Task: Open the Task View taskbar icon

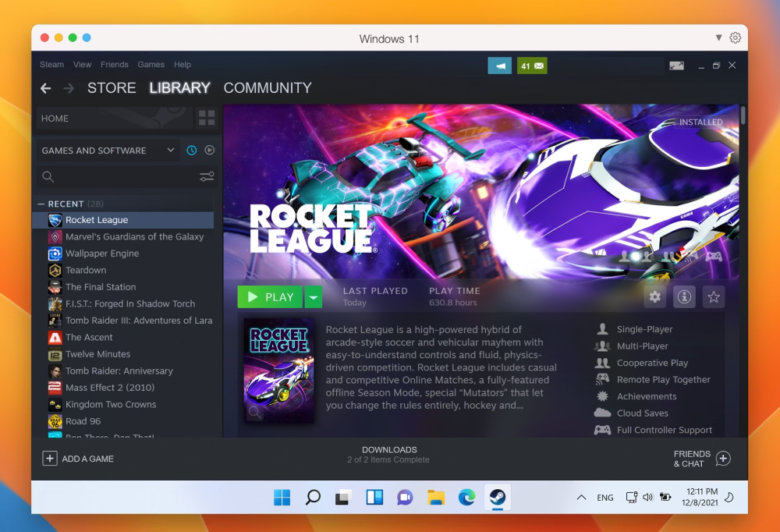Action: [x=343, y=497]
